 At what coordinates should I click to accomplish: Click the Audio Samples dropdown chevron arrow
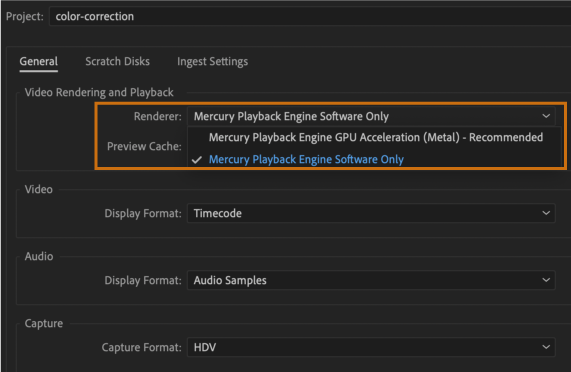(x=546, y=280)
